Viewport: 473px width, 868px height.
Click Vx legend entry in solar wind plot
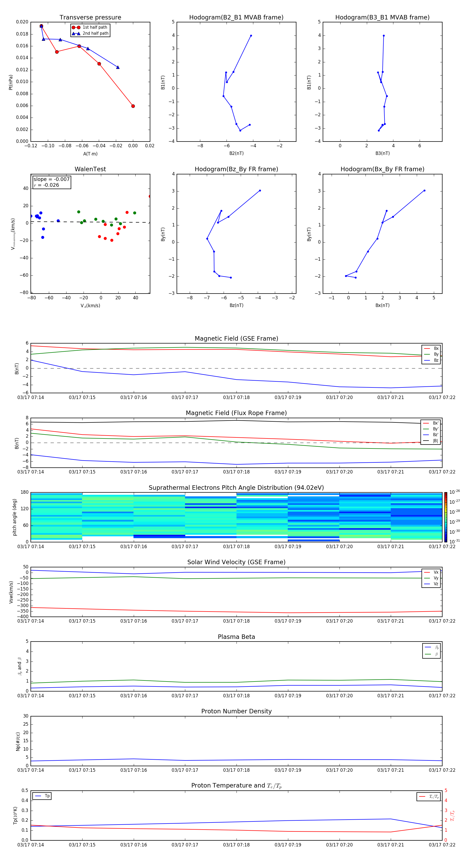point(431,572)
